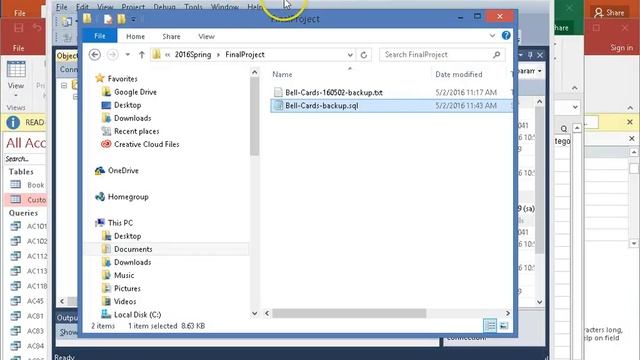The height and width of the screenshot is (360, 640).
Task: Open the View ribbon tab
Action: point(206,36)
